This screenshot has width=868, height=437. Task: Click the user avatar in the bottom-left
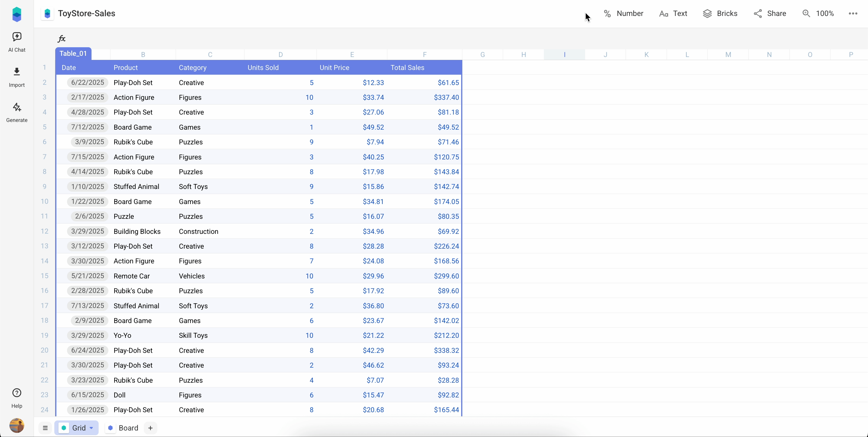17,426
